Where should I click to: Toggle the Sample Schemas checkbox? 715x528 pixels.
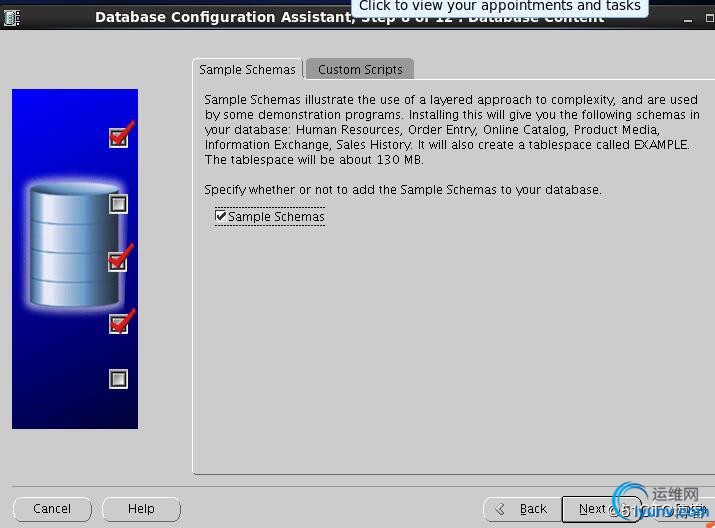coord(221,216)
